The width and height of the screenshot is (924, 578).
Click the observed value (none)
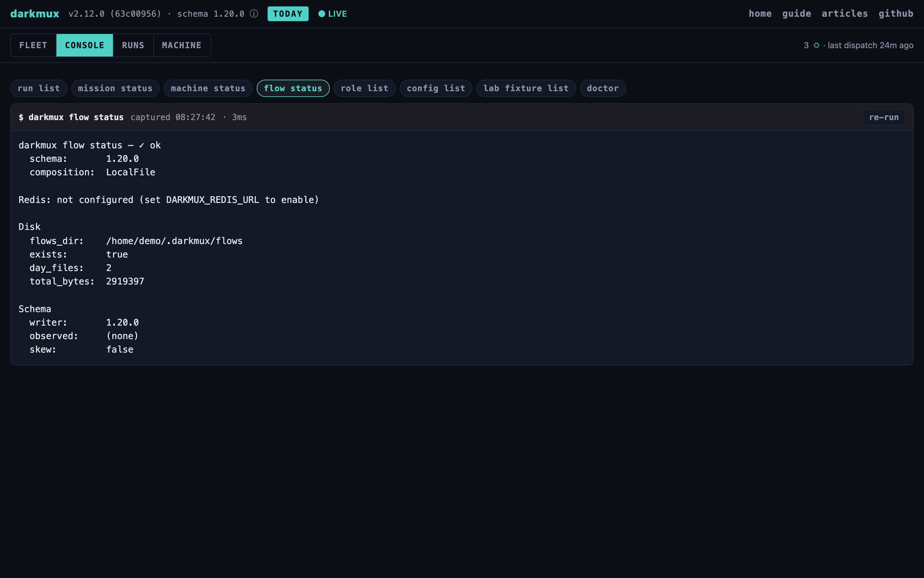click(x=122, y=336)
